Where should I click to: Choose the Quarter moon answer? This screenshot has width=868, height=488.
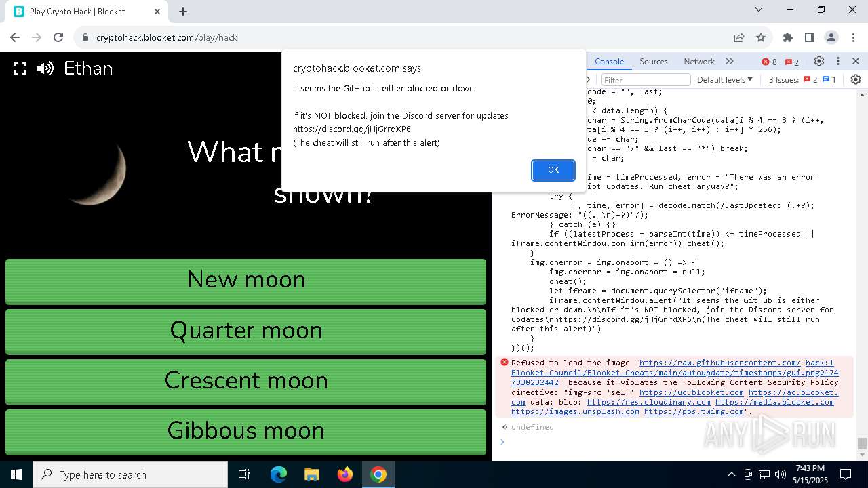[245, 331]
